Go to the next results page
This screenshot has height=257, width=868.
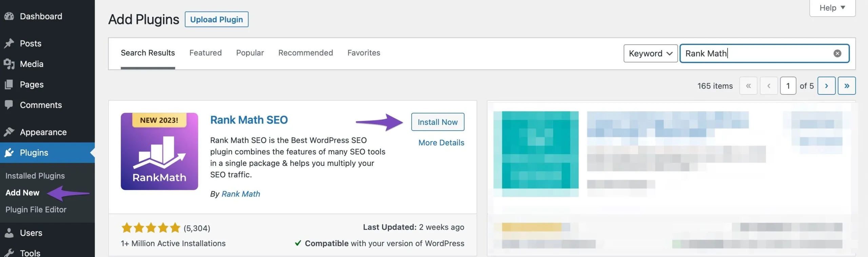pyautogui.click(x=826, y=86)
